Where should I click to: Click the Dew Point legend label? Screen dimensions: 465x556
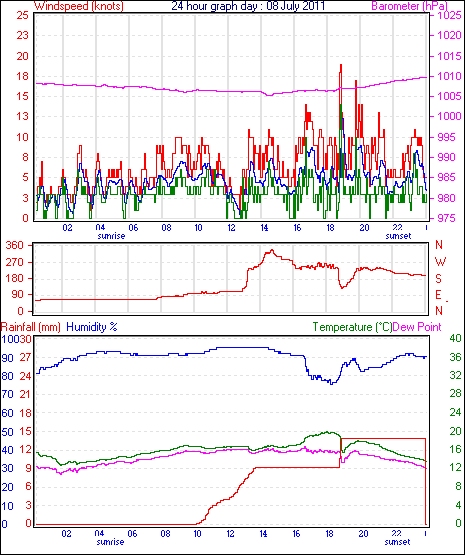click(417, 327)
